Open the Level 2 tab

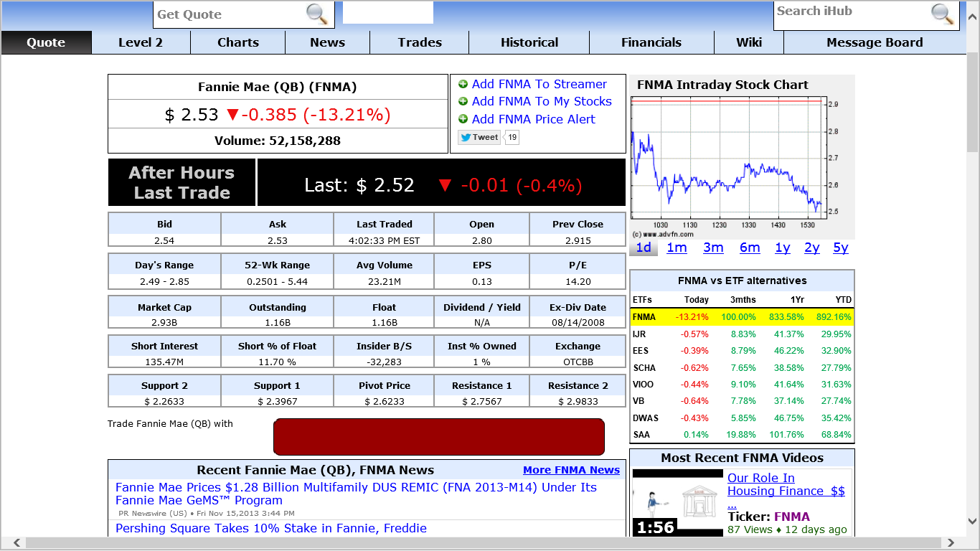click(x=141, y=42)
